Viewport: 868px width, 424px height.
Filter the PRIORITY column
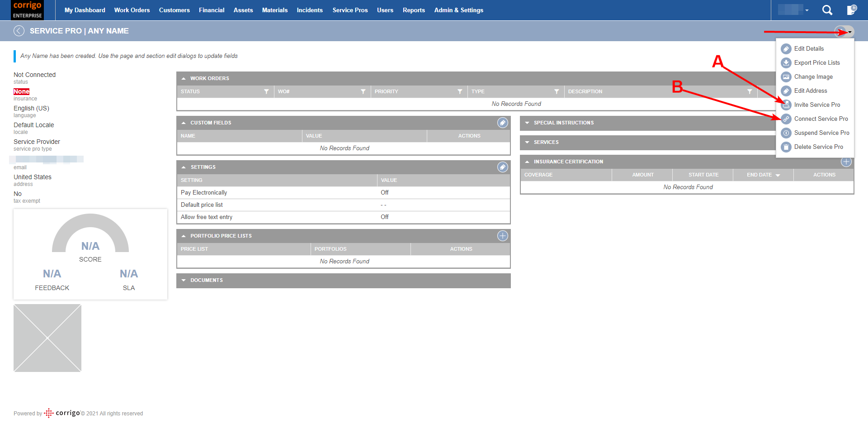click(460, 91)
